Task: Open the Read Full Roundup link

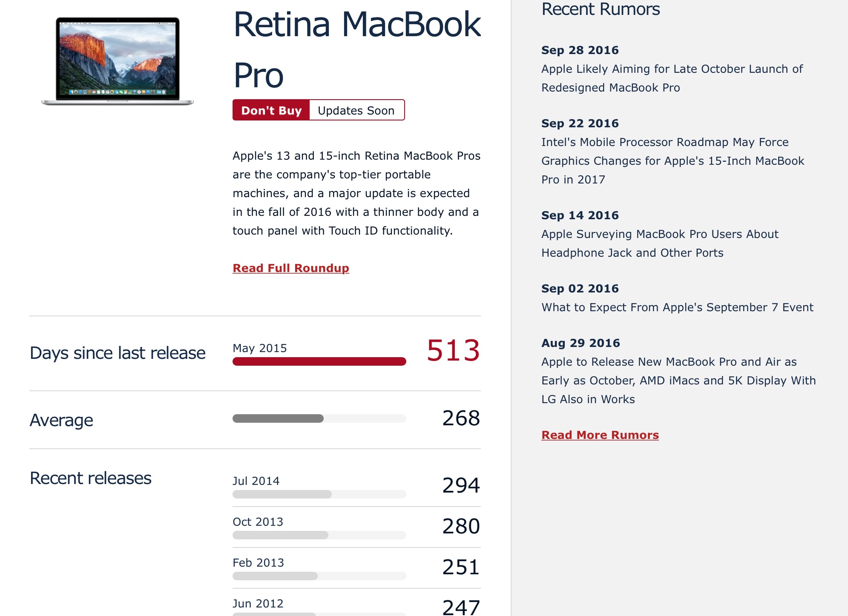Action: [290, 268]
